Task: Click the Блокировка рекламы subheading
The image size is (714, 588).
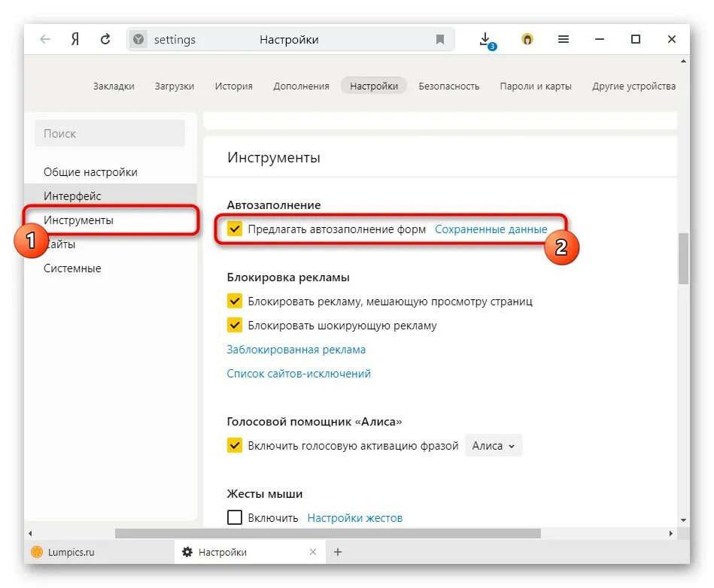Action: tap(288, 277)
